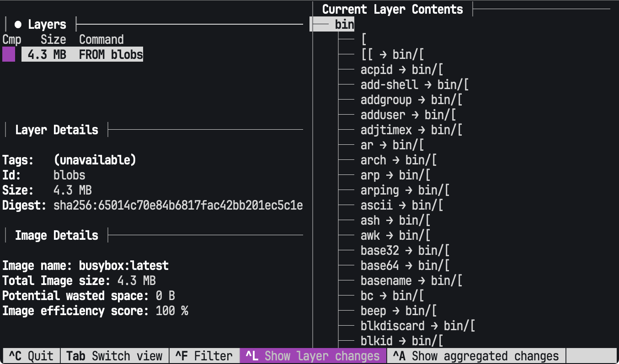Viewport: 619px width, 364px height.
Task: Click the Image Details panel header
Action: coord(57,236)
